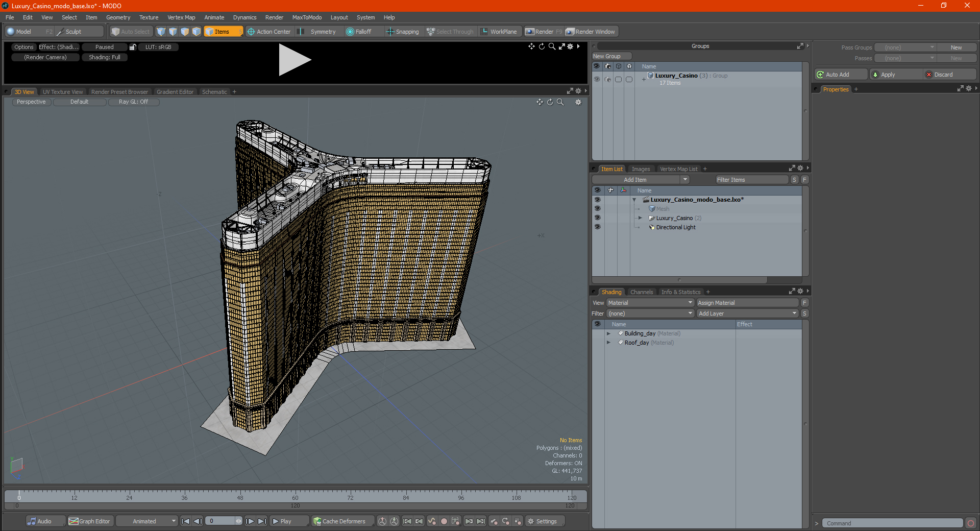
Task: Activate Items selection mode
Action: pos(223,32)
